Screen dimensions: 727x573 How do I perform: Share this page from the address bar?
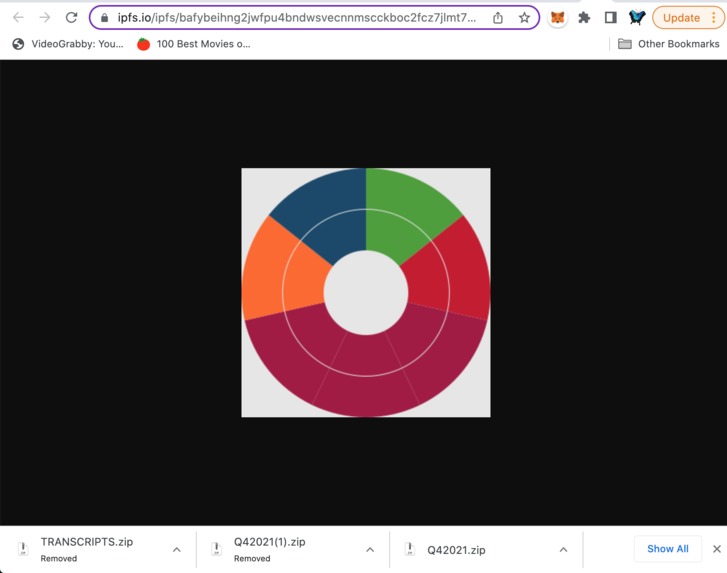pyautogui.click(x=497, y=18)
